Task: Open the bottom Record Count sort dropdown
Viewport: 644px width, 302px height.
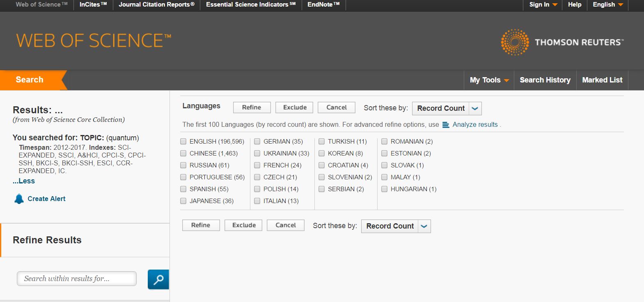Action: (x=396, y=226)
